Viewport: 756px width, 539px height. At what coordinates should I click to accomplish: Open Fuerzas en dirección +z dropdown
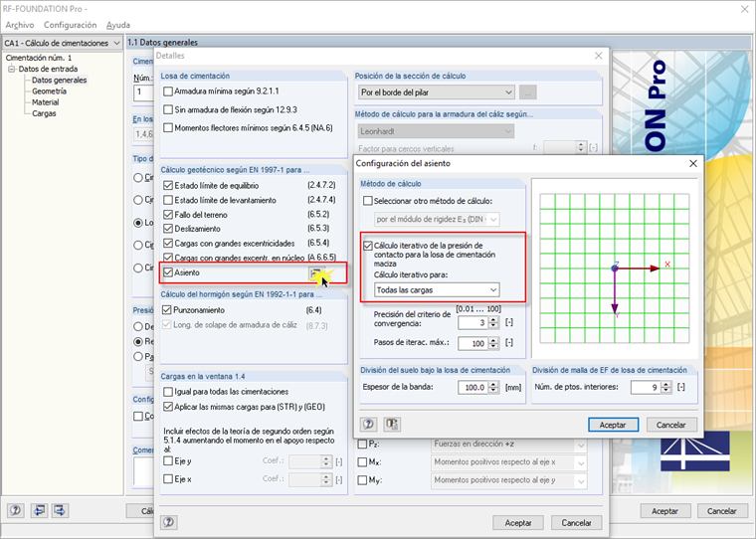click(508, 445)
